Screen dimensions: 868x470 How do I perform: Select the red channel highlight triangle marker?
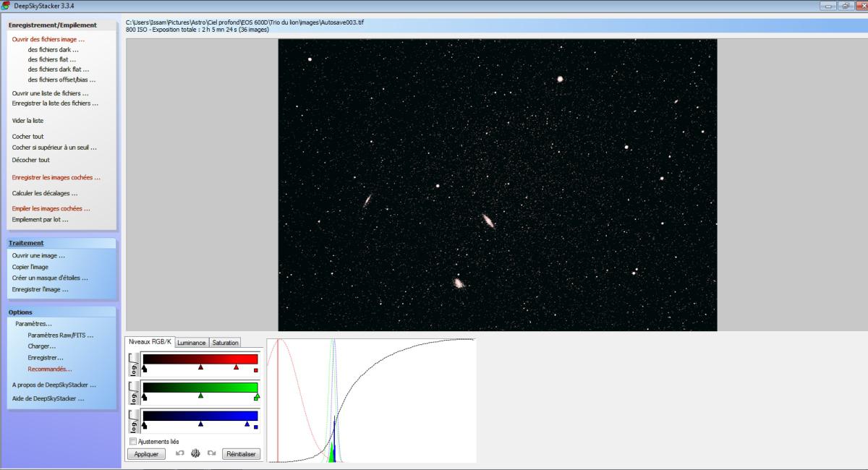[236, 367]
